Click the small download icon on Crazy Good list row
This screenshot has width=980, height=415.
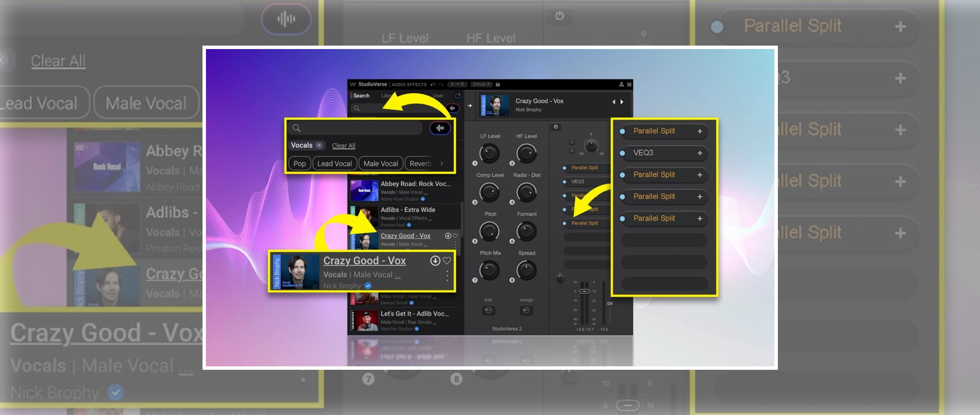pos(448,236)
